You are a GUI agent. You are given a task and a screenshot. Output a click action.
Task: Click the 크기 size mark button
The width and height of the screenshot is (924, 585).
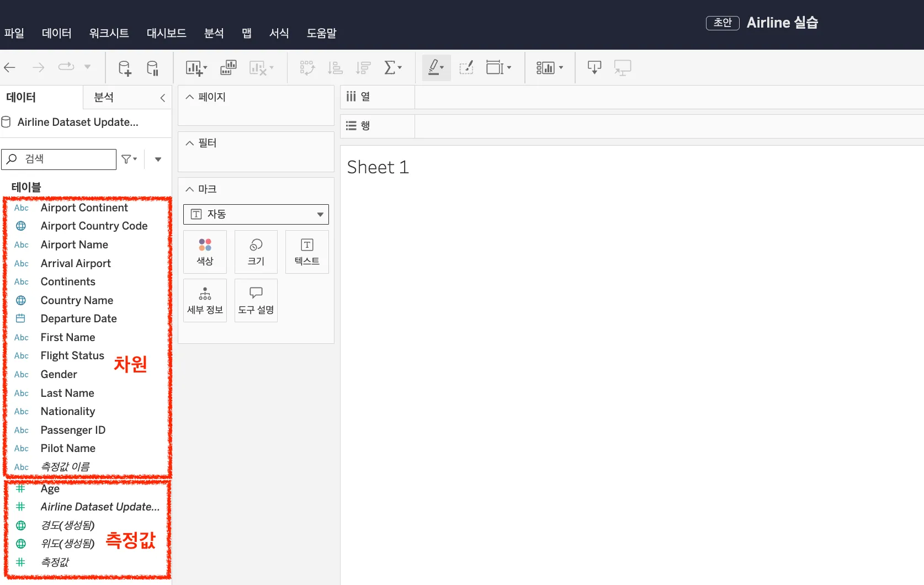click(256, 252)
